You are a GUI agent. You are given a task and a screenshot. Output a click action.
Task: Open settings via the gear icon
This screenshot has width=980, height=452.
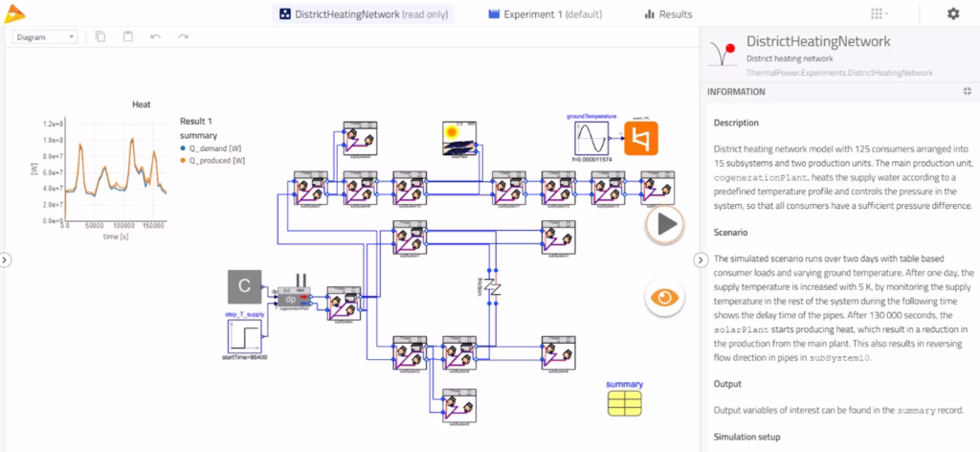(952, 13)
